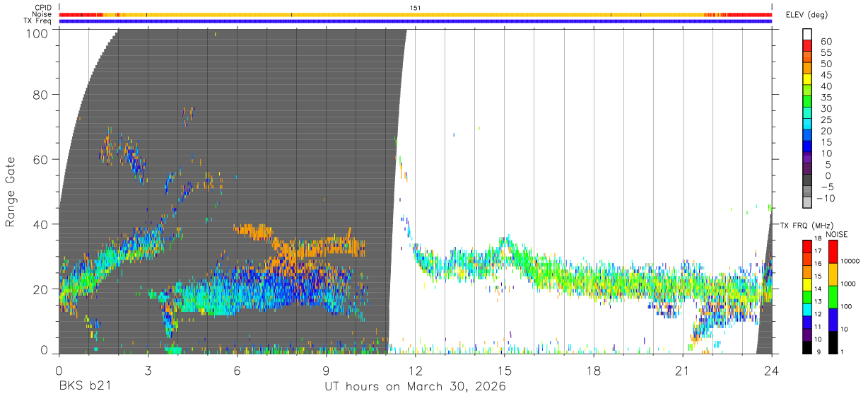Click UT hour tick label 12

point(415,371)
